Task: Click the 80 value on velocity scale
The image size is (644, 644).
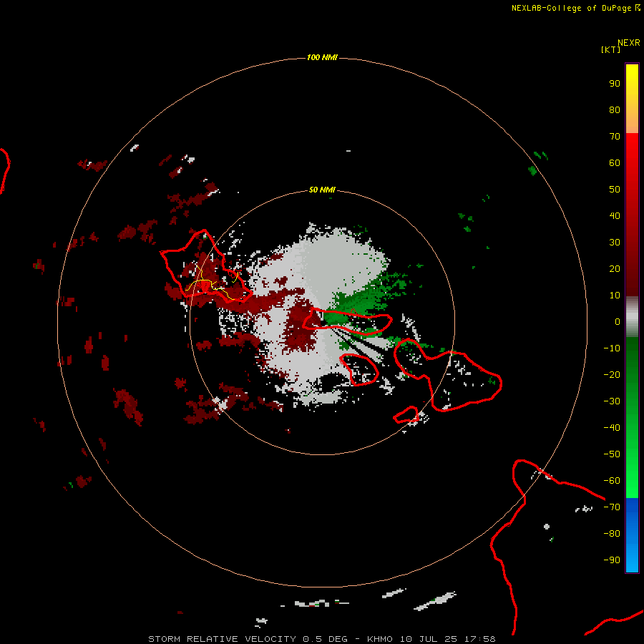Action: [x=615, y=109]
